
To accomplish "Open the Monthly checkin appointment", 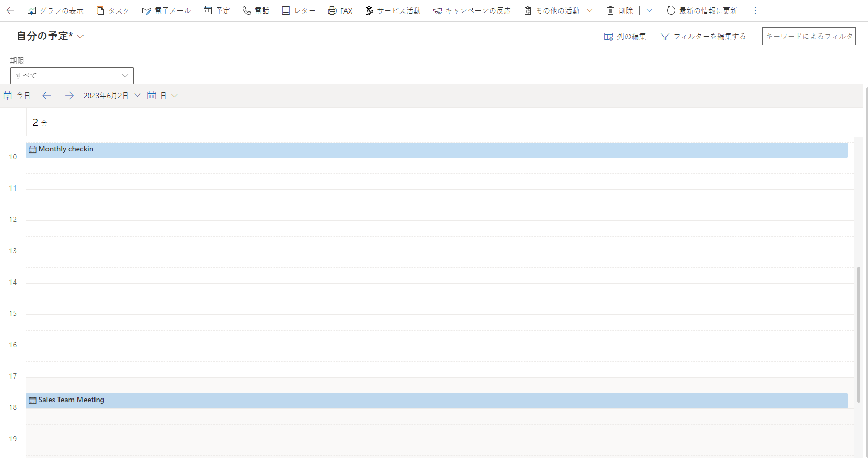I will 436,150.
